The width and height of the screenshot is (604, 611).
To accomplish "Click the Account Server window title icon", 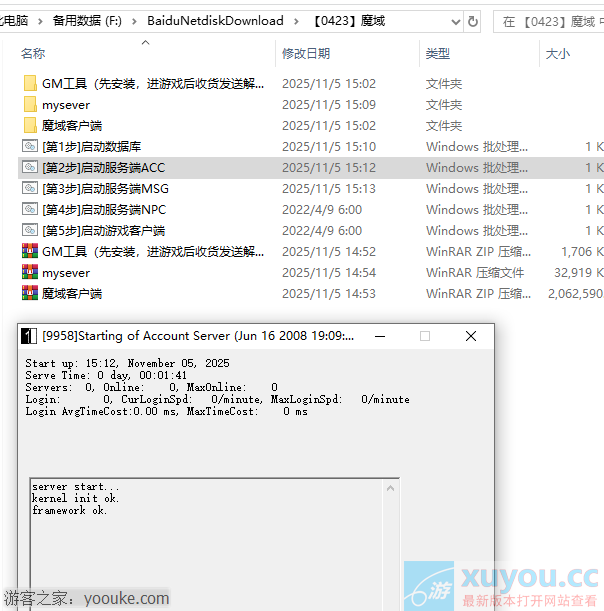I will click(x=29, y=336).
